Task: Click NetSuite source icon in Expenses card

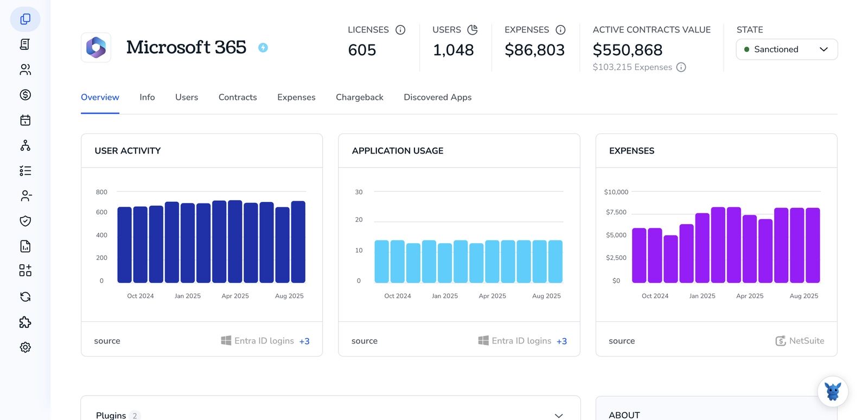Action: pyautogui.click(x=781, y=341)
